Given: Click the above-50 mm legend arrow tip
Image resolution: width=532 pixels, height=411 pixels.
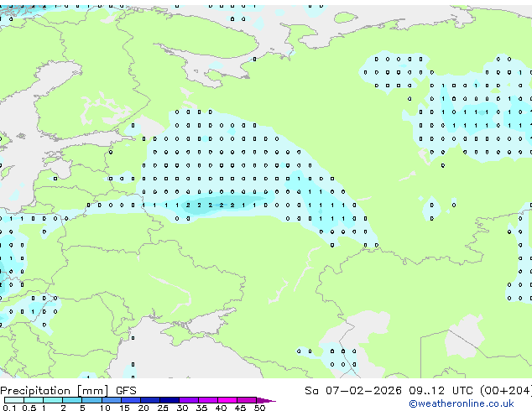Looking at the screenshot, I should point(266,400).
